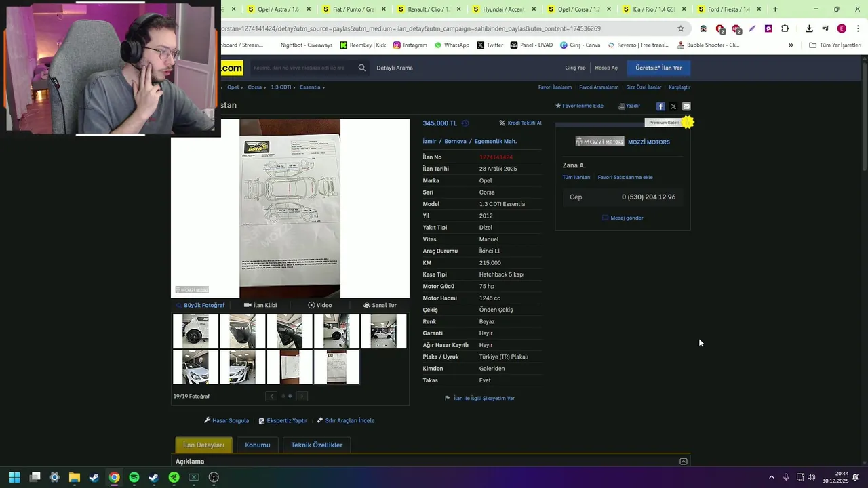The width and height of the screenshot is (868, 488).
Task: Click Ekspertiz Yaptır link
Action: (283, 420)
